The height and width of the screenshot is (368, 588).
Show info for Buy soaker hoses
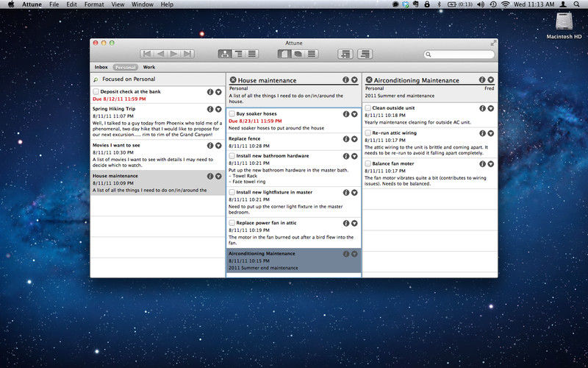coord(346,114)
